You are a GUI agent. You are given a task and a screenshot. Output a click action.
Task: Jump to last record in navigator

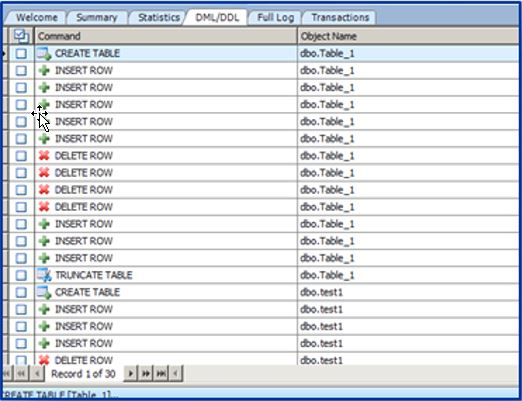[161, 374]
